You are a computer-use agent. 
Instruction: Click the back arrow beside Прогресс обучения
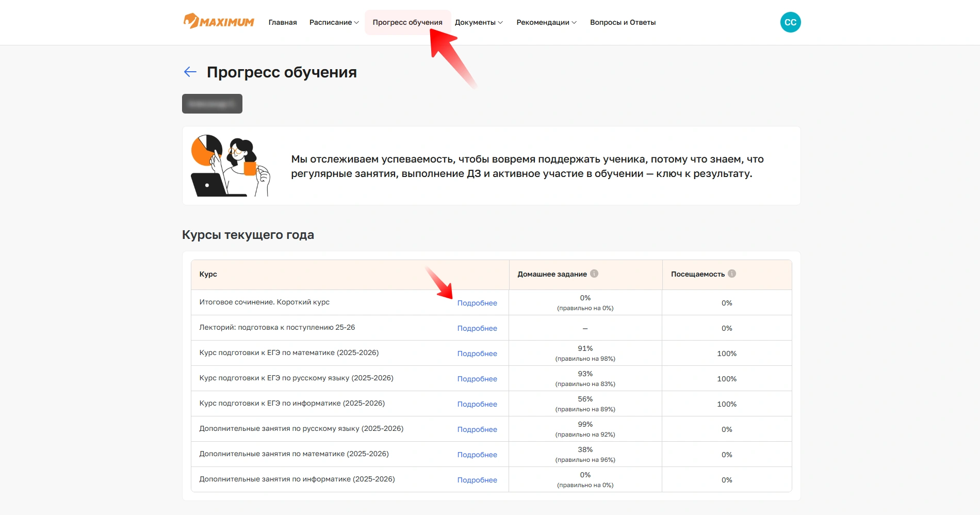pyautogui.click(x=190, y=72)
